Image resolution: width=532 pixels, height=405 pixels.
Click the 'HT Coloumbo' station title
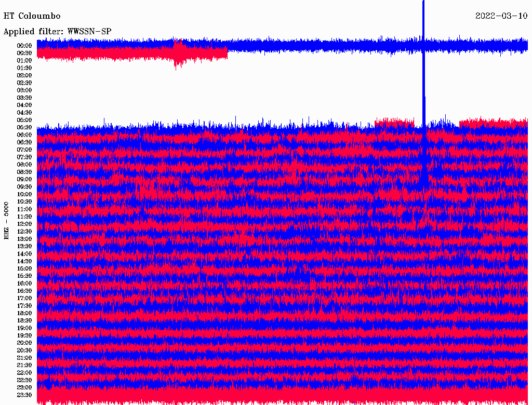pos(32,16)
